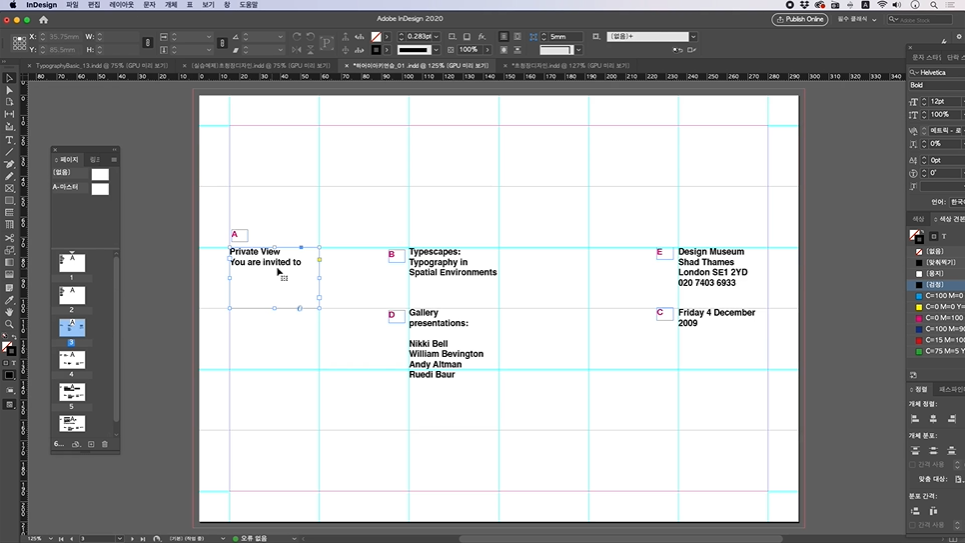
Task: Select A-마스터 master page thumbnail
Action: tap(100, 188)
